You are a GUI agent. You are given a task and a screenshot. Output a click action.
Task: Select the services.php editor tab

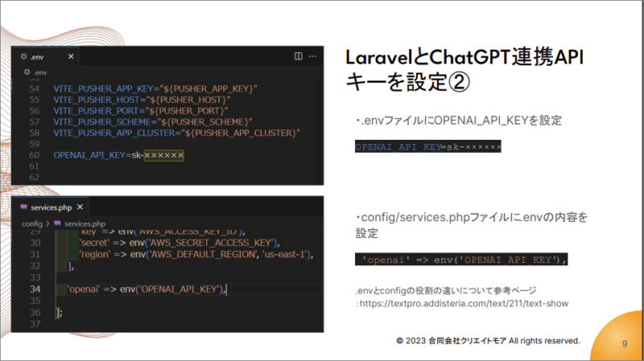click(50, 207)
